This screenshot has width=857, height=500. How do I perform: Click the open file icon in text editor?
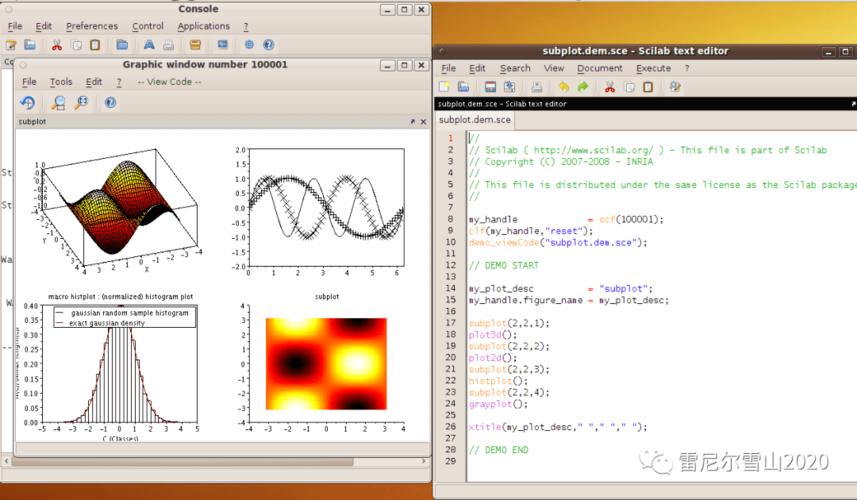(463, 86)
